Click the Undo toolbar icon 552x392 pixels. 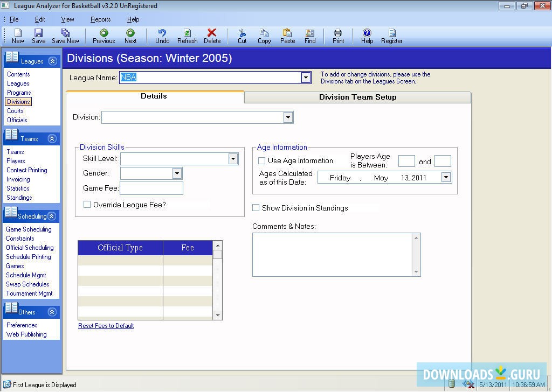click(x=162, y=33)
